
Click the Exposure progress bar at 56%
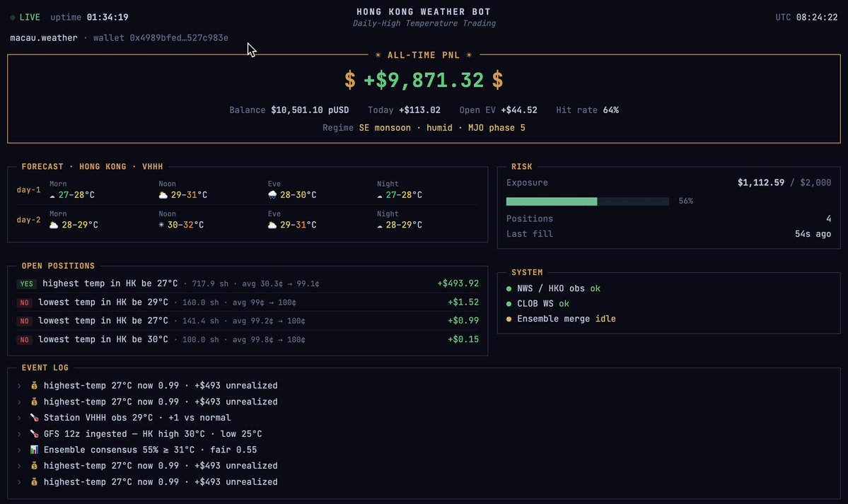pyautogui.click(x=587, y=201)
